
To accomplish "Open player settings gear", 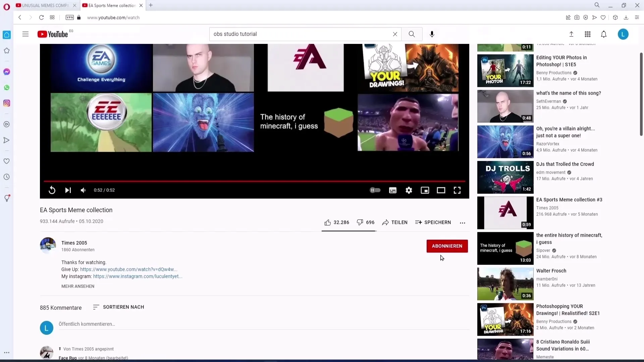I will [409, 190].
